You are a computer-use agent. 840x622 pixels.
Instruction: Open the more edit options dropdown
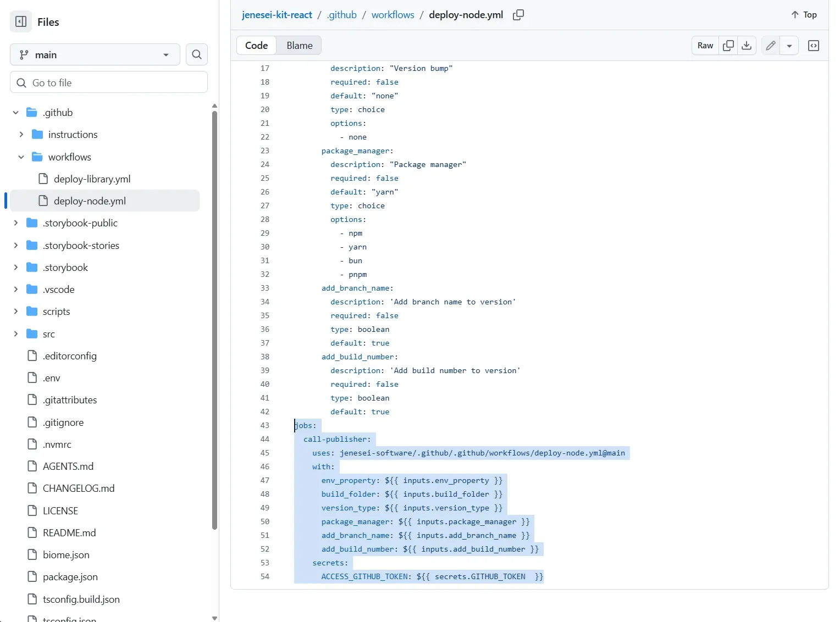pos(789,46)
